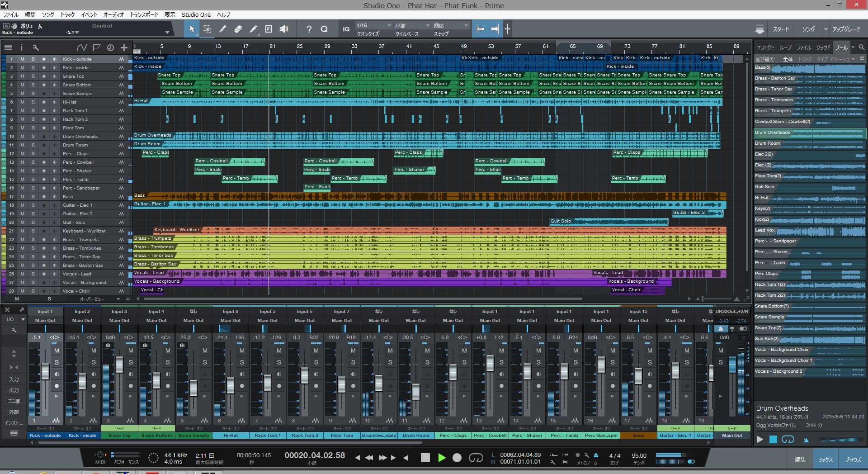
Task: Click the Add Tracks plus icon
Action: pyautogui.click(x=124, y=47)
